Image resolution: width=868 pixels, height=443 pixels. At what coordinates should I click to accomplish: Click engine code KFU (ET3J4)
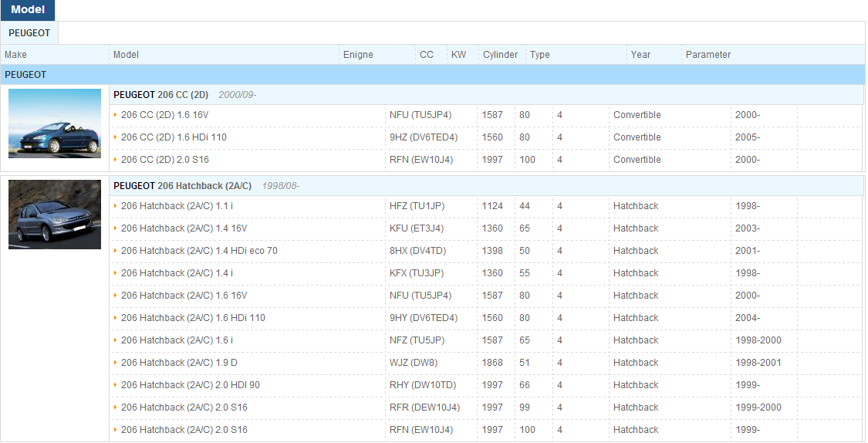point(417,228)
